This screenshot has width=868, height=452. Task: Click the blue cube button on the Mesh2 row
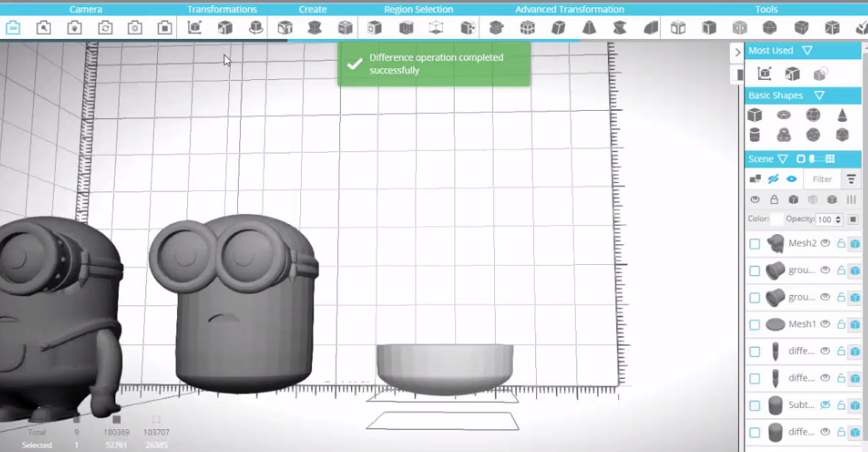[x=856, y=244]
